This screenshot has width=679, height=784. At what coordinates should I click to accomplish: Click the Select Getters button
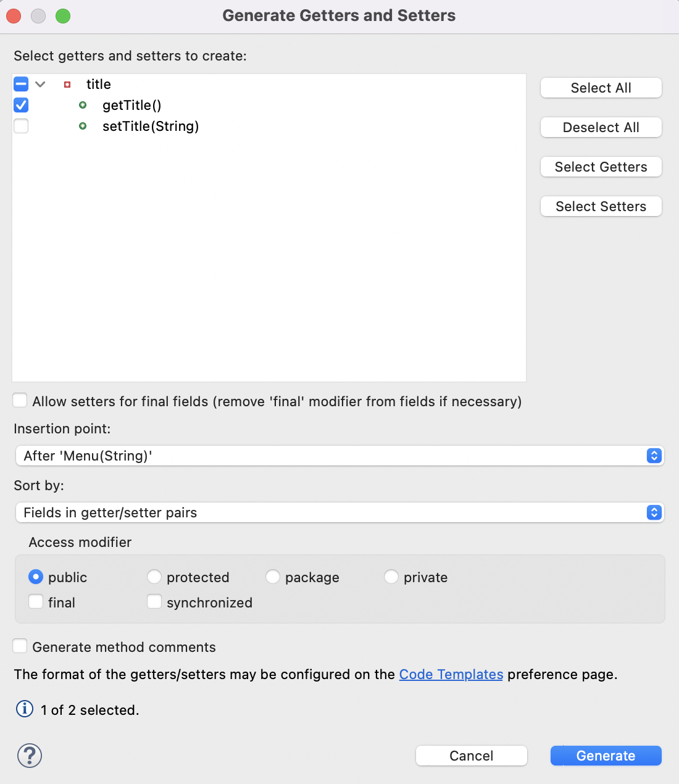point(601,167)
